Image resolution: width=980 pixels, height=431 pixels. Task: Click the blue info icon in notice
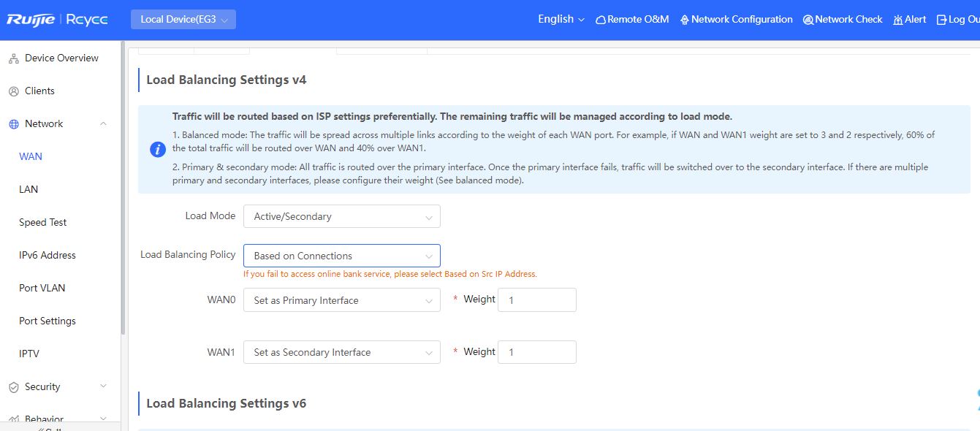tap(157, 149)
